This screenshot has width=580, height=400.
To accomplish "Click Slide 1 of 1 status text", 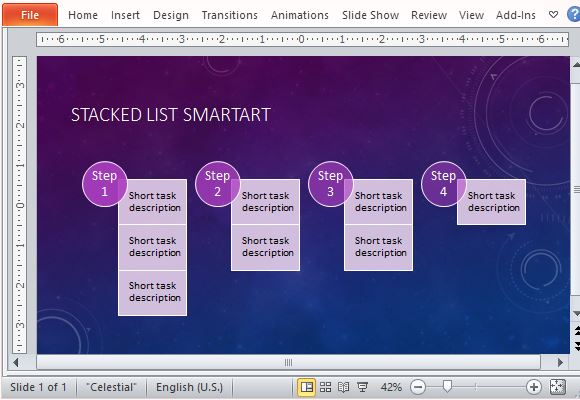I will 38,387.
